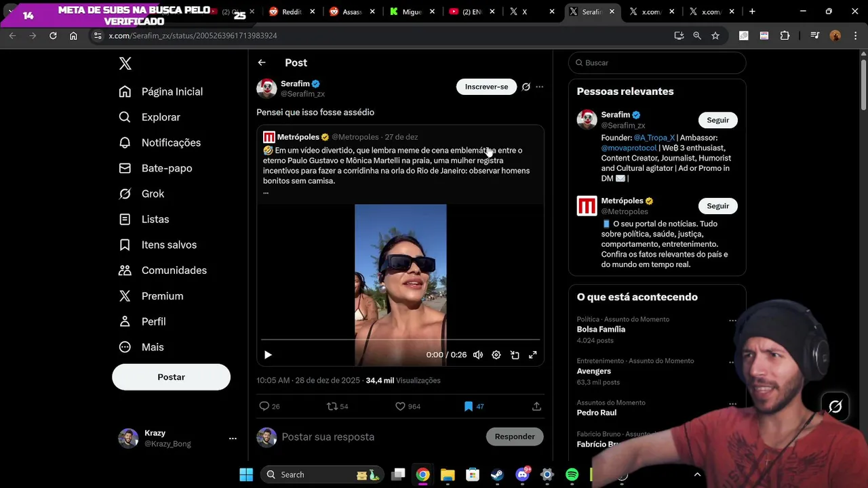Switch to the Assas browser tab
Image resolution: width=868 pixels, height=488 pixels.
tap(352, 12)
